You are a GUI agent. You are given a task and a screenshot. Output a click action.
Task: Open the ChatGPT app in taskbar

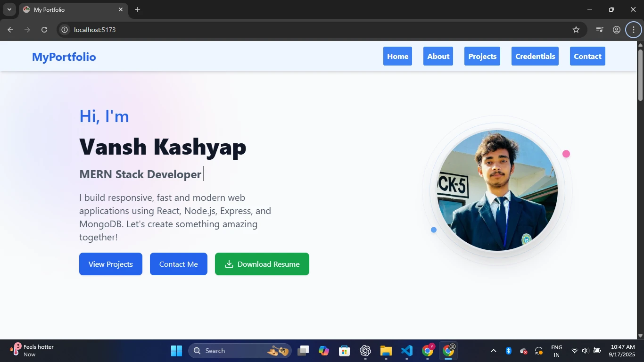[x=365, y=351]
